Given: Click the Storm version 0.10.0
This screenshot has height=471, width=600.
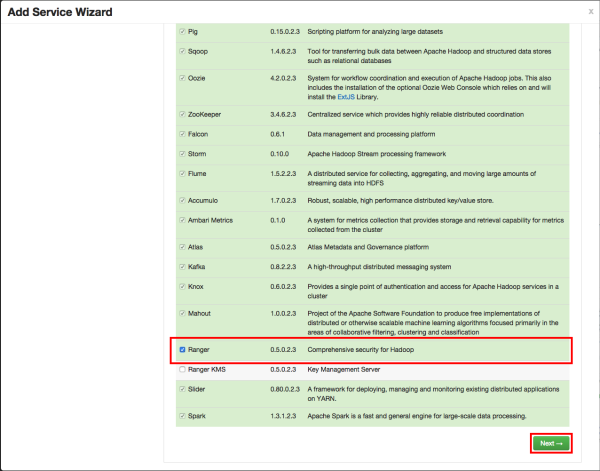Looking at the screenshot, I should point(279,154).
